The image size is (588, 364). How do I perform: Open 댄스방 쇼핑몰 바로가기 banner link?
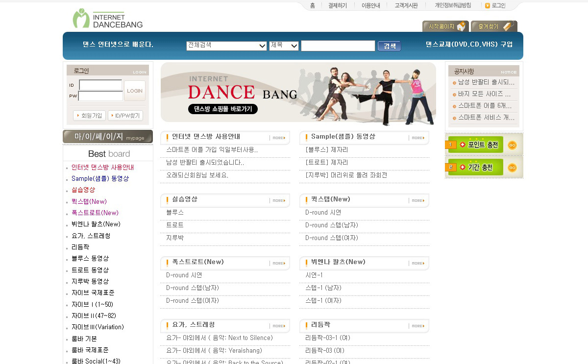coord(222,109)
